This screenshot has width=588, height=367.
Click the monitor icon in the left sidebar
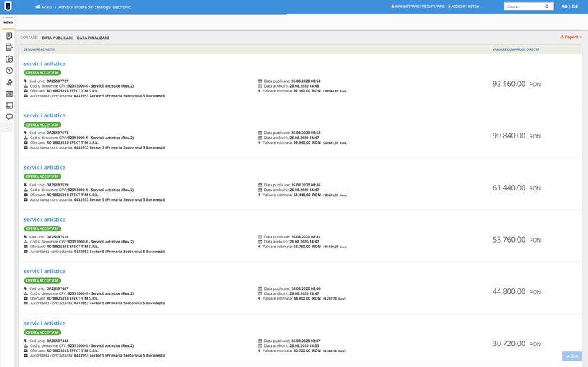click(9, 105)
